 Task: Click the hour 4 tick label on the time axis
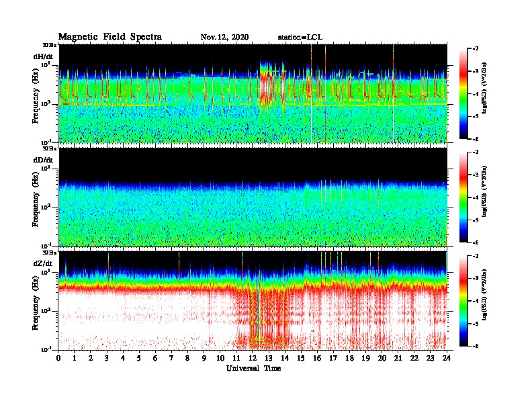pyautogui.click(x=123, y=359)
